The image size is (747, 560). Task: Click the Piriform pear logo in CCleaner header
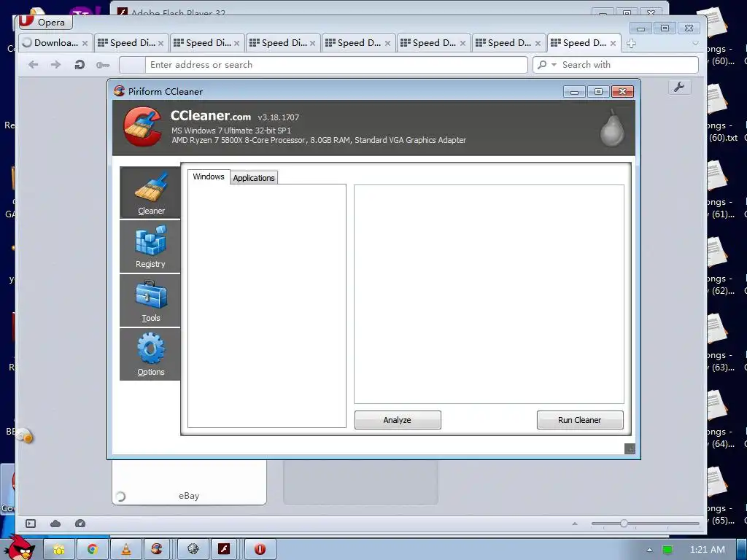tap(612, 127)
